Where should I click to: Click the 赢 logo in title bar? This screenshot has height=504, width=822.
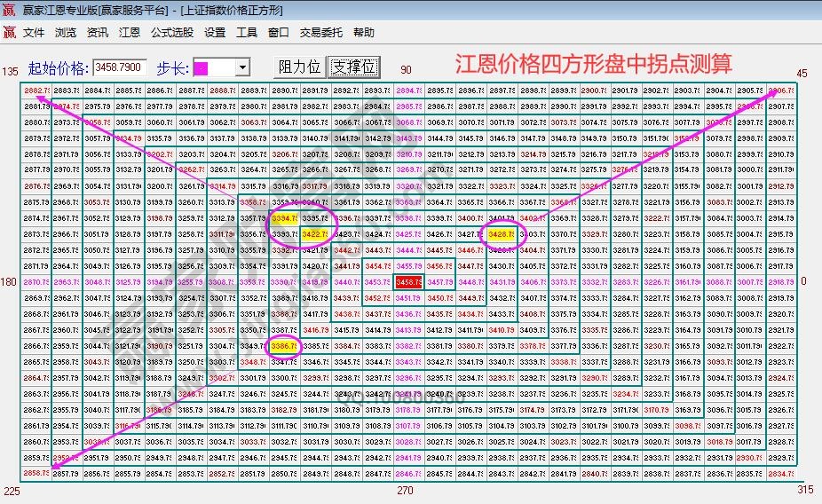[x=10, y=10]
